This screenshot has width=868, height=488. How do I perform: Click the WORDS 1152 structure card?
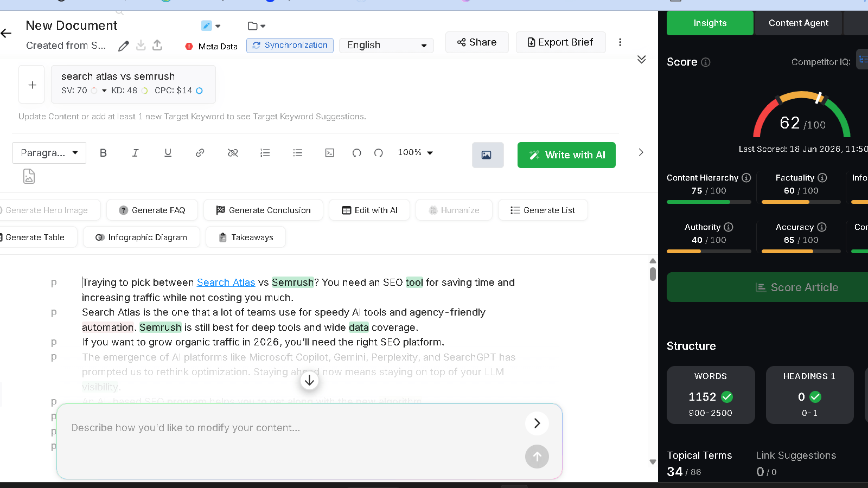711,395
